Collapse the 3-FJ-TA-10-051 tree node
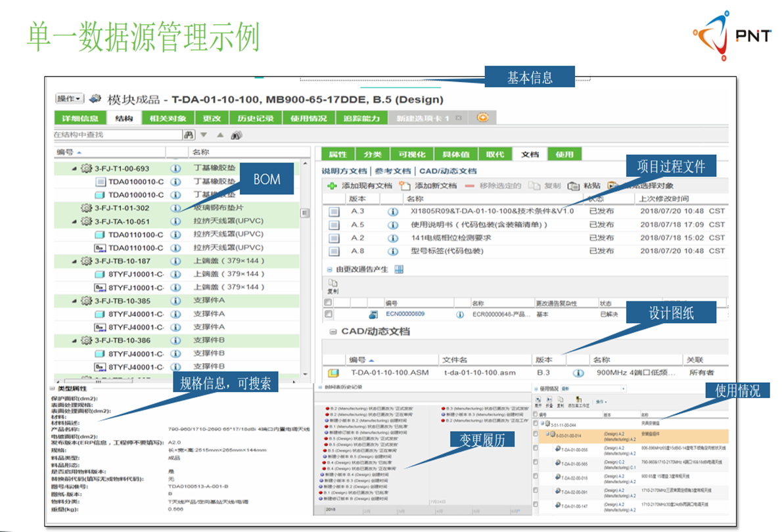 click(74, 222)
